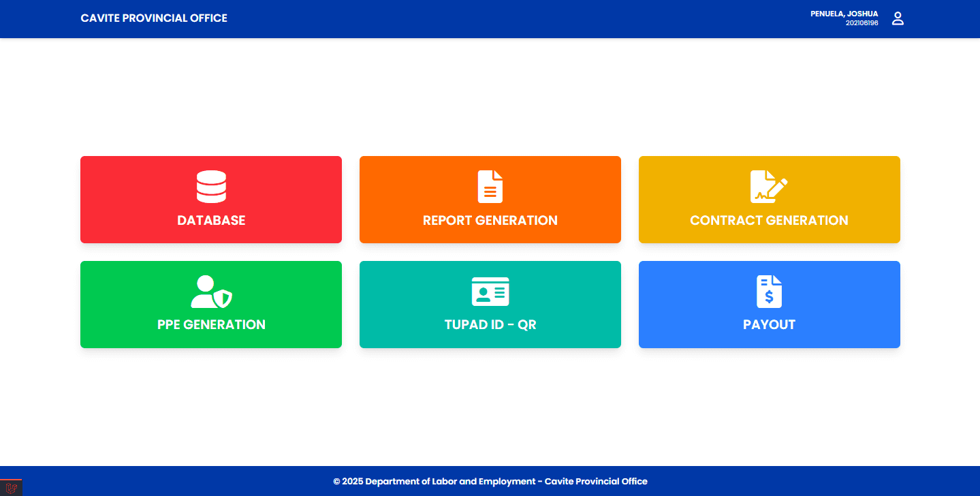Click the TUPAD ID card icon
Screen dimensions: 980x496
(490, 292)
